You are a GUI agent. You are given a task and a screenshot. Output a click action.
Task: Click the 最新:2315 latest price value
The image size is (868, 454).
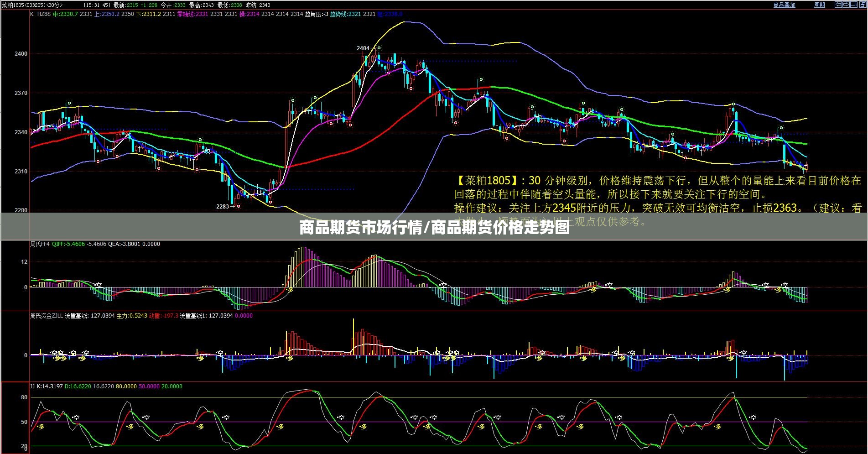point(126,5)
